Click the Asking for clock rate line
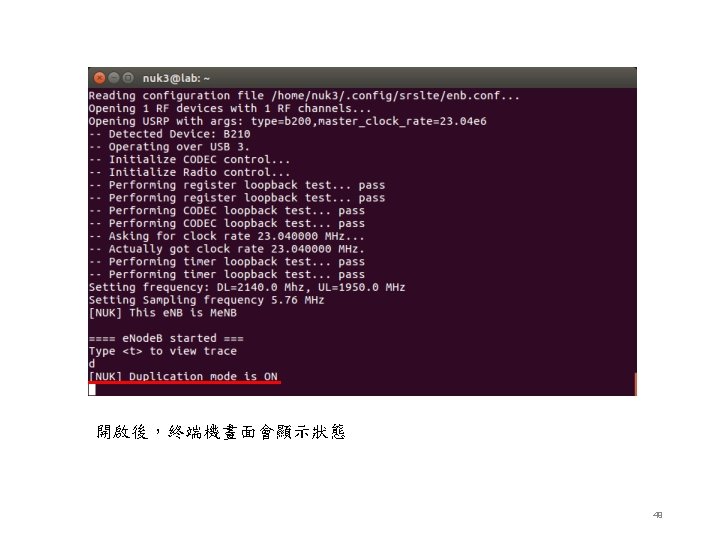This screenshot has width=720, height=540. (227, 236)
